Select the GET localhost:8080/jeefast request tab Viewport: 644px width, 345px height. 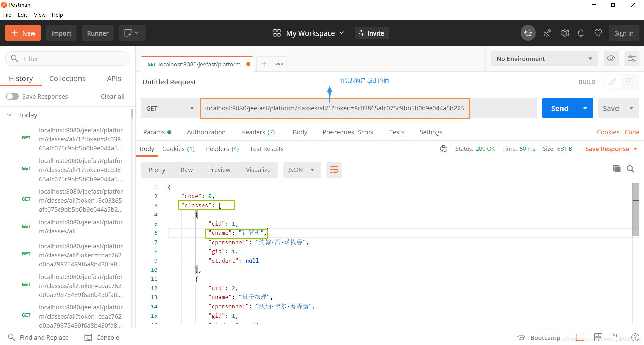(x=197, y=64)
